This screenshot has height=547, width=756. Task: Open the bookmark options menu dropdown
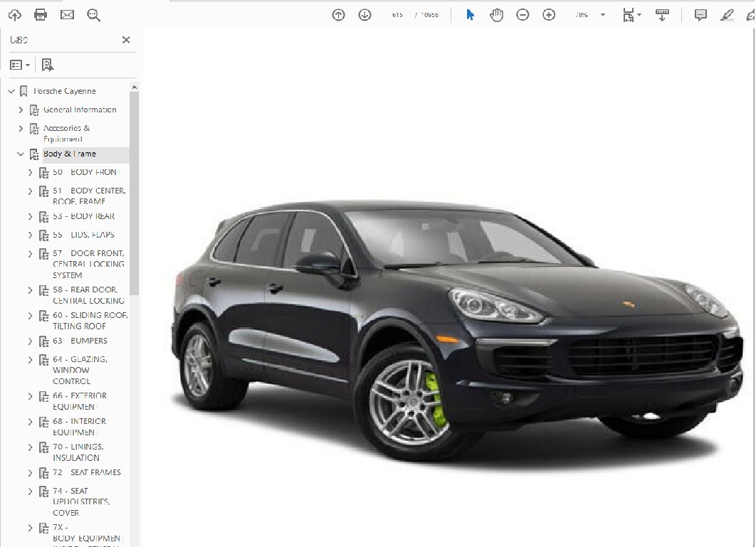(x=20, y=65)
